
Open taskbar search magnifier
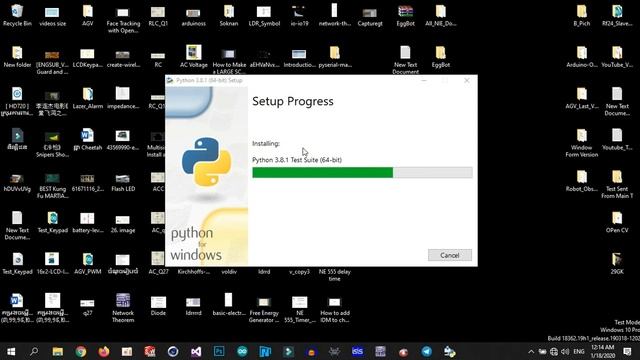click(34, 351)
